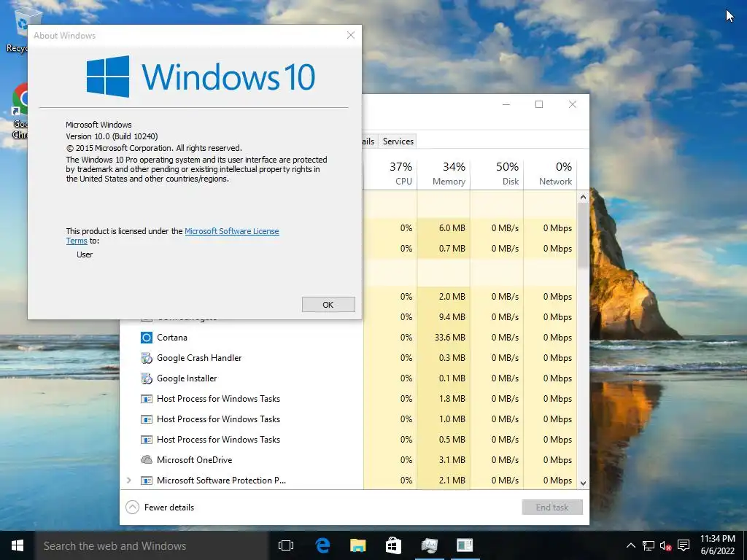This screenshot has width=747, height=560.
Task: Open Google Chrome desktop shortcut
Action: click(x=19, y=111)
